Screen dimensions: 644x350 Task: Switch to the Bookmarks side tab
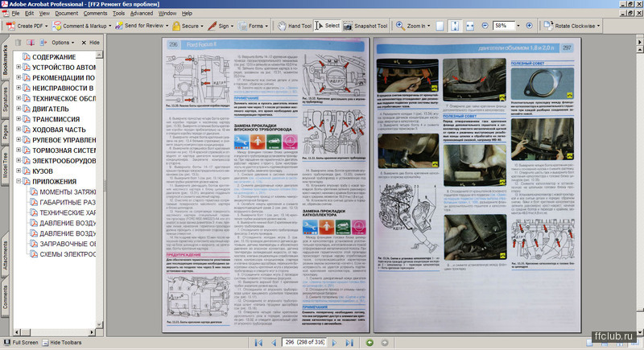(5, 59)
